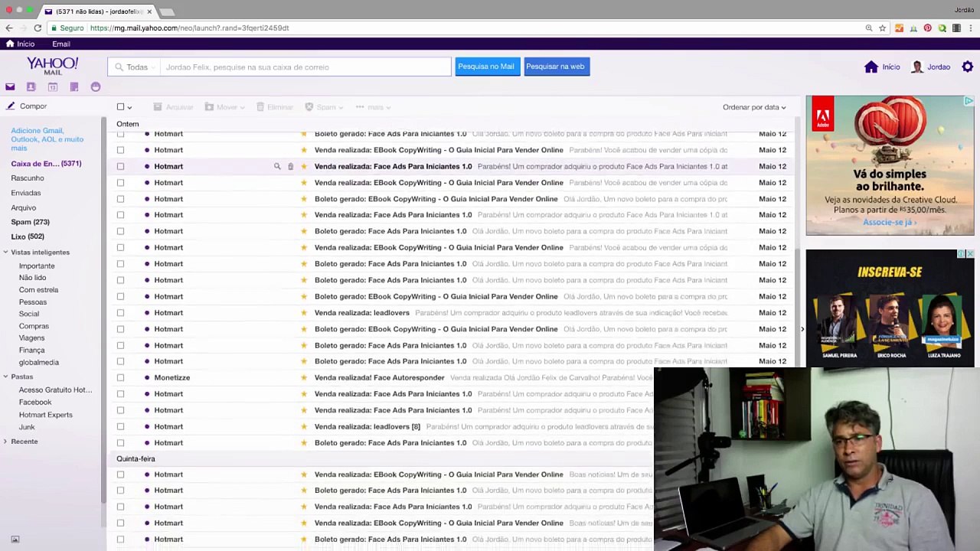Screen dimensions: 980x551
Task: Click the trash icon on the highlighted email row
Action: pos(290,166)
